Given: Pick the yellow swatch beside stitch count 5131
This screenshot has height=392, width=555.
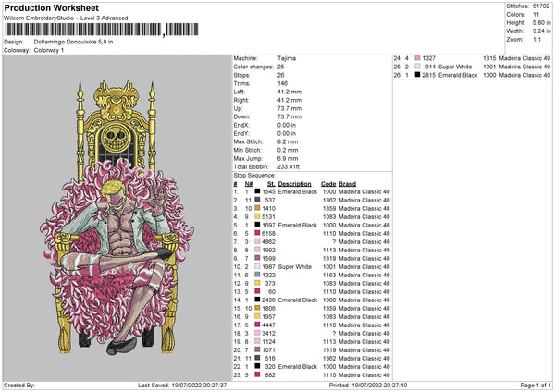Looking at the screenshot, I should click(x=257, y=216).
